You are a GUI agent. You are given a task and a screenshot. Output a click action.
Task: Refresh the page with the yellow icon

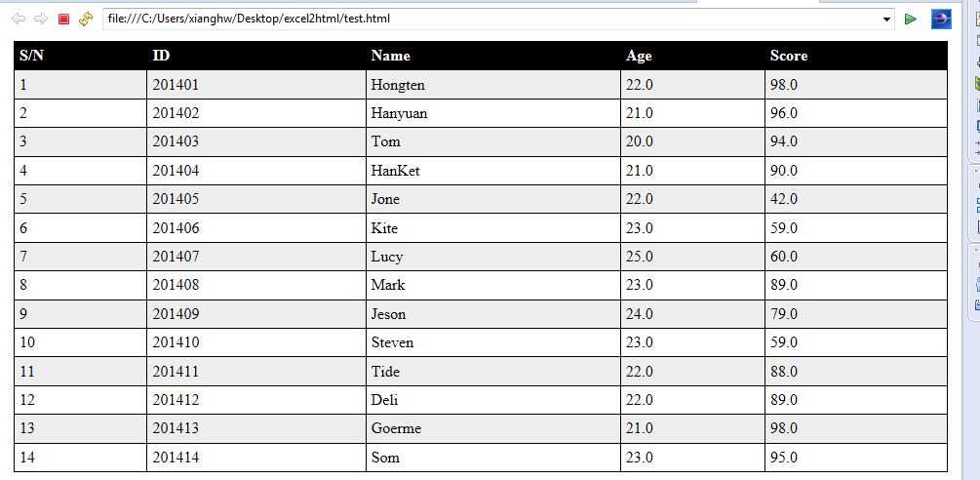(x=86, y=19)
